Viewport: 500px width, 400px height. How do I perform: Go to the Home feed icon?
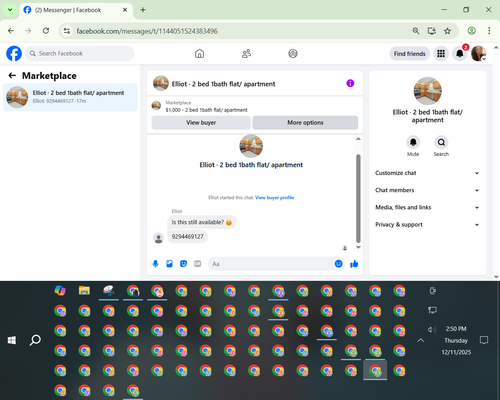pyautogui.click(x=199, y=53)
